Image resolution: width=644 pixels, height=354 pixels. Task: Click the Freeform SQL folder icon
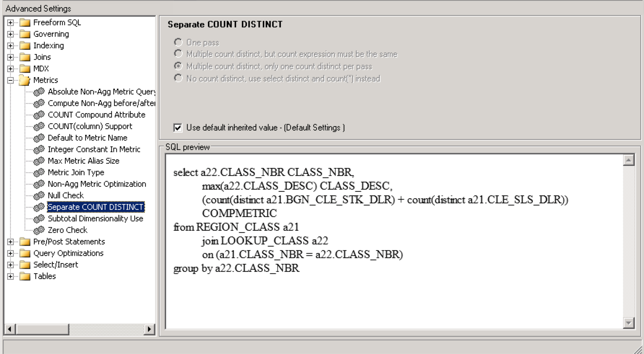tap(25, 23)
